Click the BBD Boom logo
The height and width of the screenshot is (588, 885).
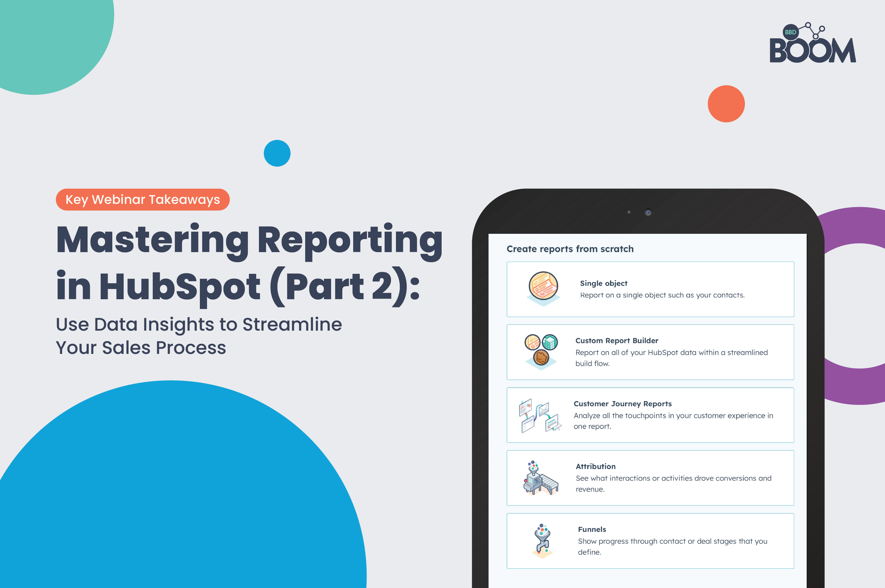coord(813,42)
